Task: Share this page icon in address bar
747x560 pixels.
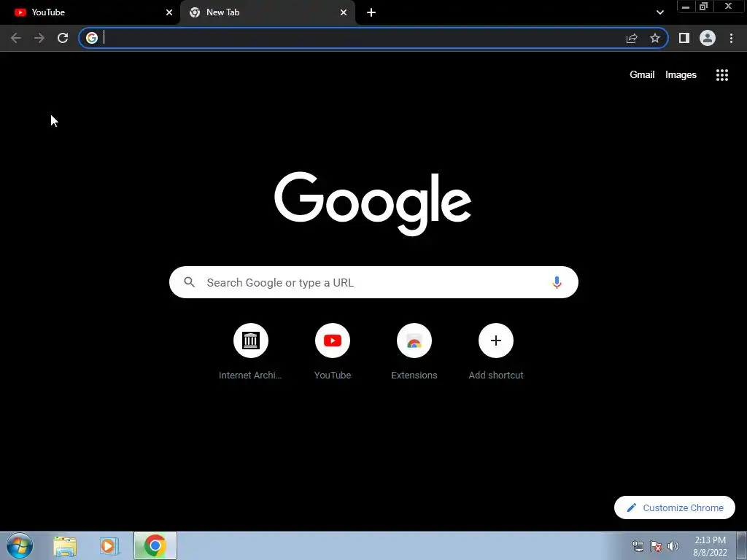Action: coord(632,38)
